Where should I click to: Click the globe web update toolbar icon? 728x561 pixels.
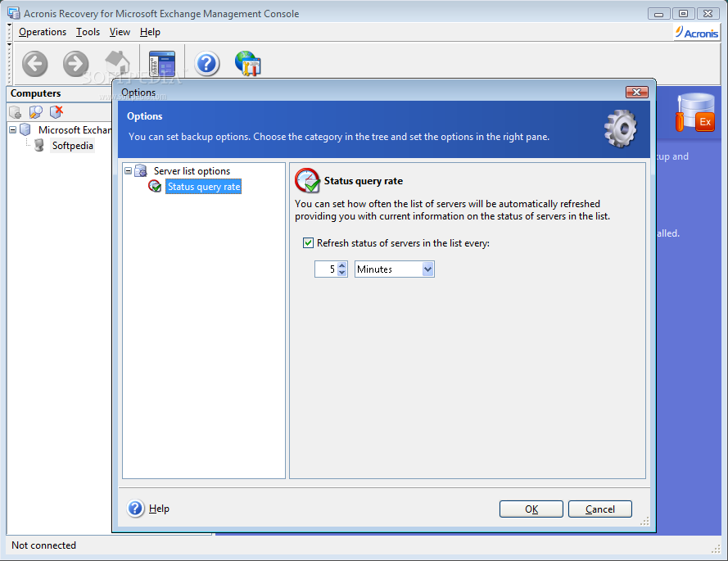247,64
